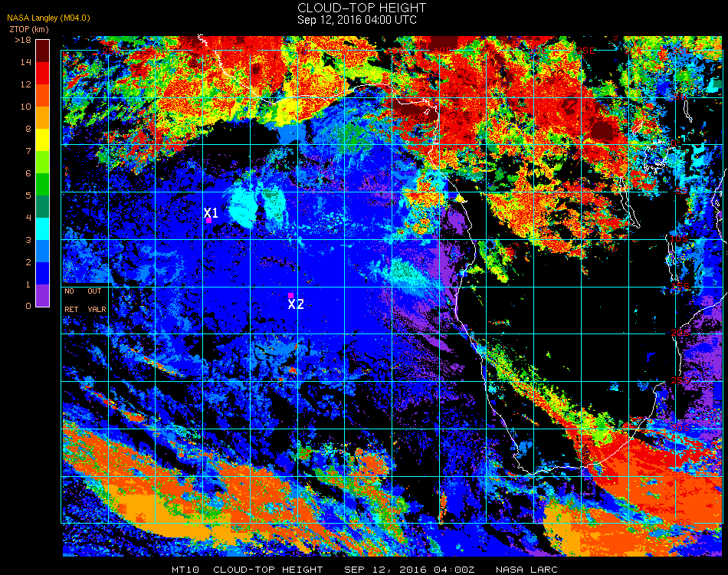
Task: Click the magenta X2 marker square
Action: coord(290,295)
